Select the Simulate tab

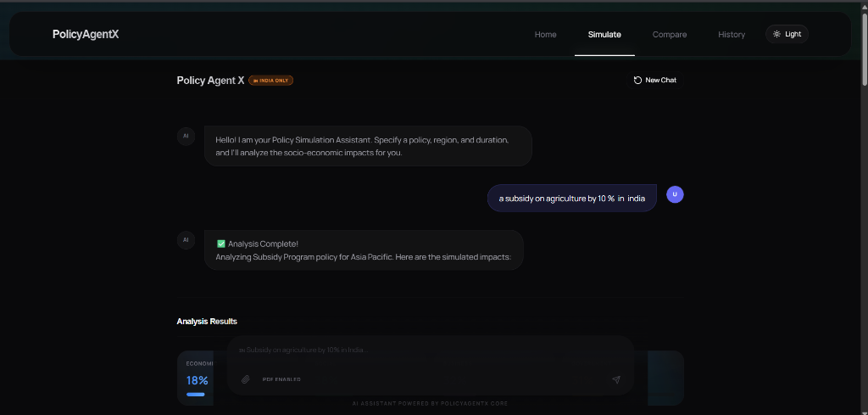[604, 34]
